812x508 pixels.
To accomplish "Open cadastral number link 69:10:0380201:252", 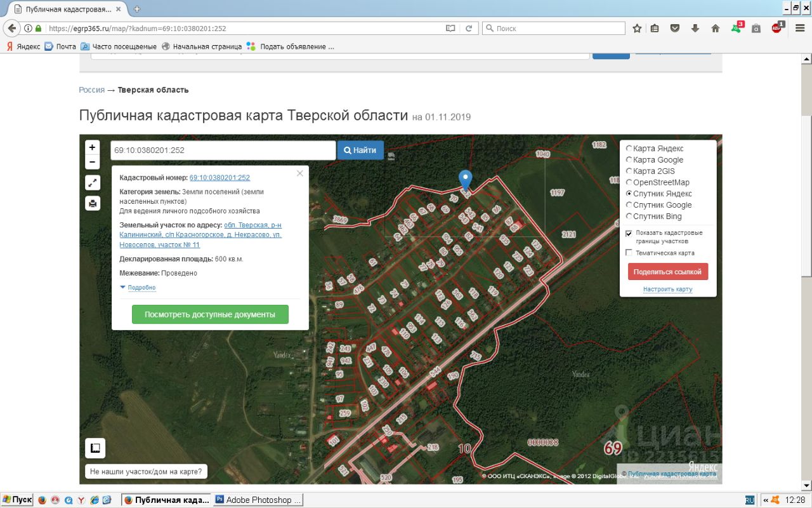I will (219, 178).
